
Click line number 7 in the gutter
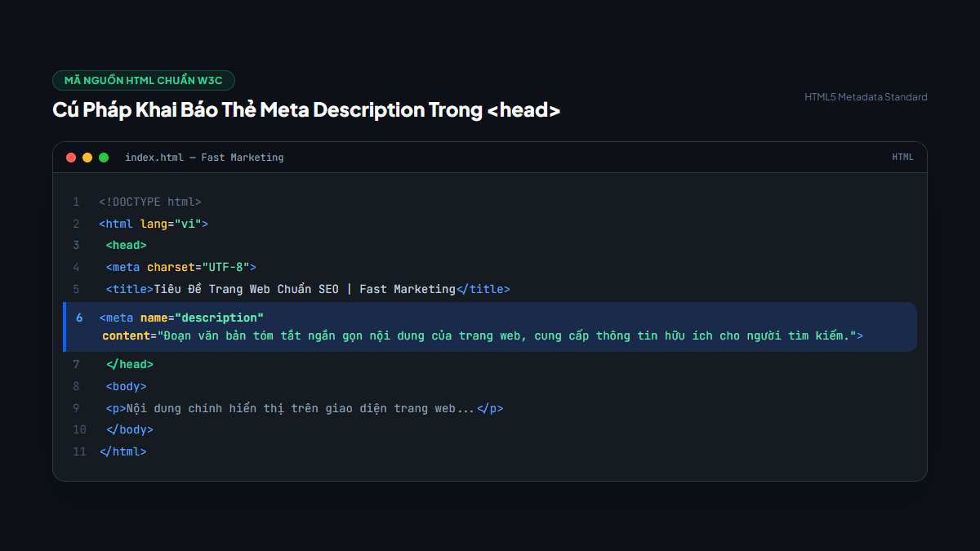(76, 364)
